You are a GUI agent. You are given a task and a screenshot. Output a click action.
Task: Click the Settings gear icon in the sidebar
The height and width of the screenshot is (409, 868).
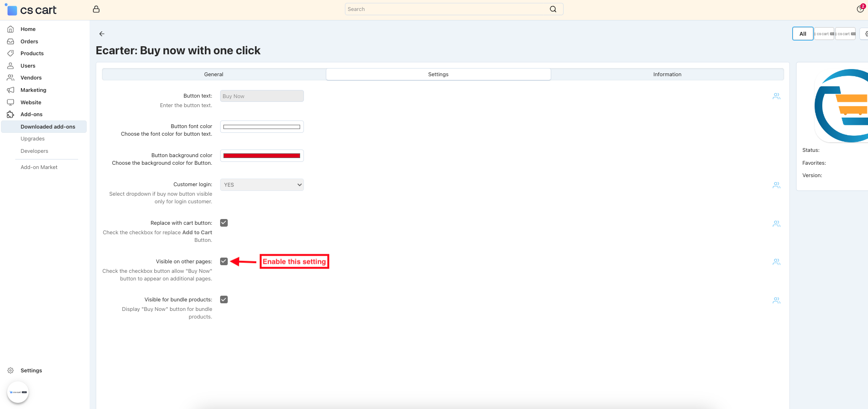pyautogui.click(x=10, y=370)
